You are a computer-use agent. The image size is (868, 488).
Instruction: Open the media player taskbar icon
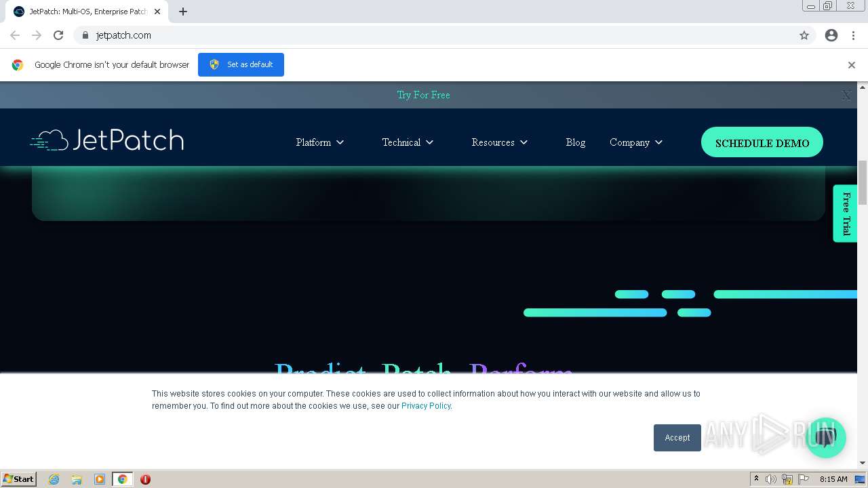100,479
